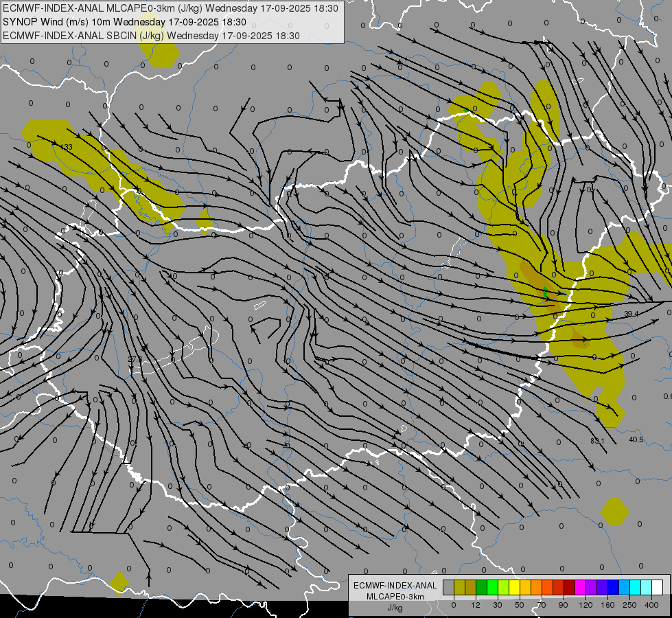
Task: Click the map value 27.6
Action: (x=135, y=359)
